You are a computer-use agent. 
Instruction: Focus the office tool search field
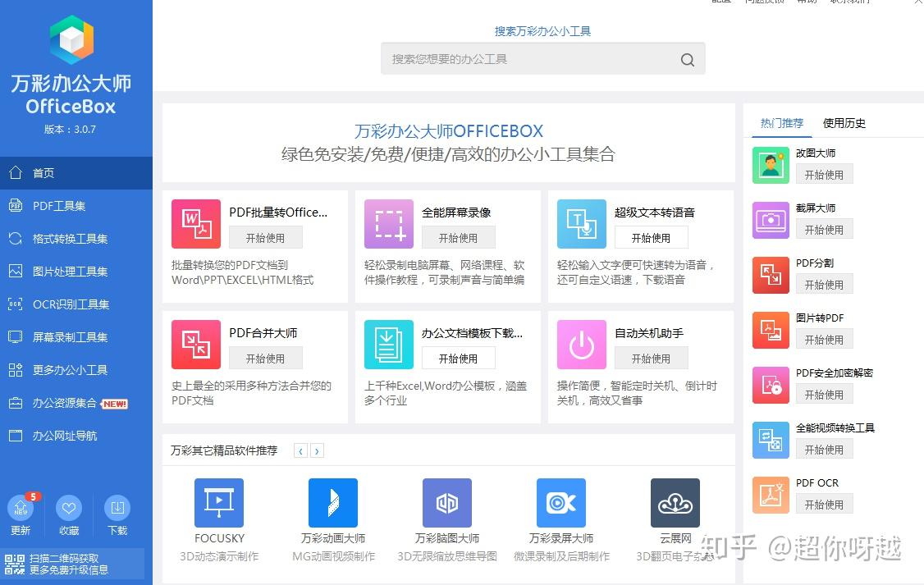click(542, 59)
